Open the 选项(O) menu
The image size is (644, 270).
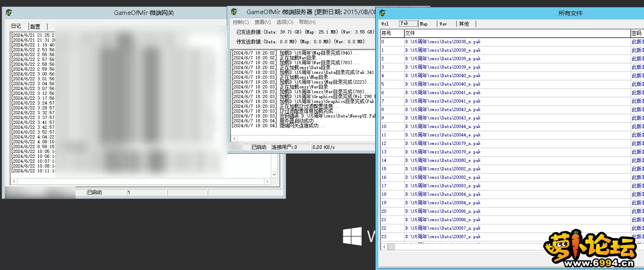tap(285, 22)
